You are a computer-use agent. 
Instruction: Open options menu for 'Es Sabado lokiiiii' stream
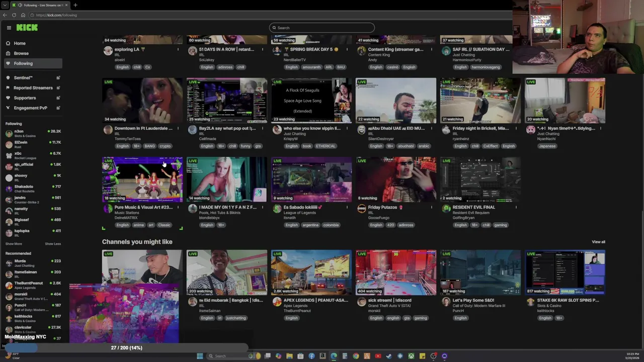click(347, 207)
